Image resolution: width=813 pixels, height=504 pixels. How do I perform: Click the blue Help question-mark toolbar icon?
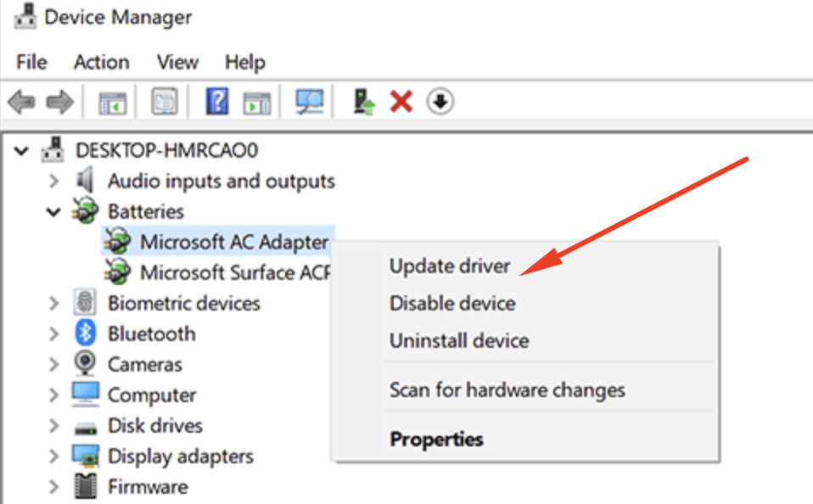(217, 103)
